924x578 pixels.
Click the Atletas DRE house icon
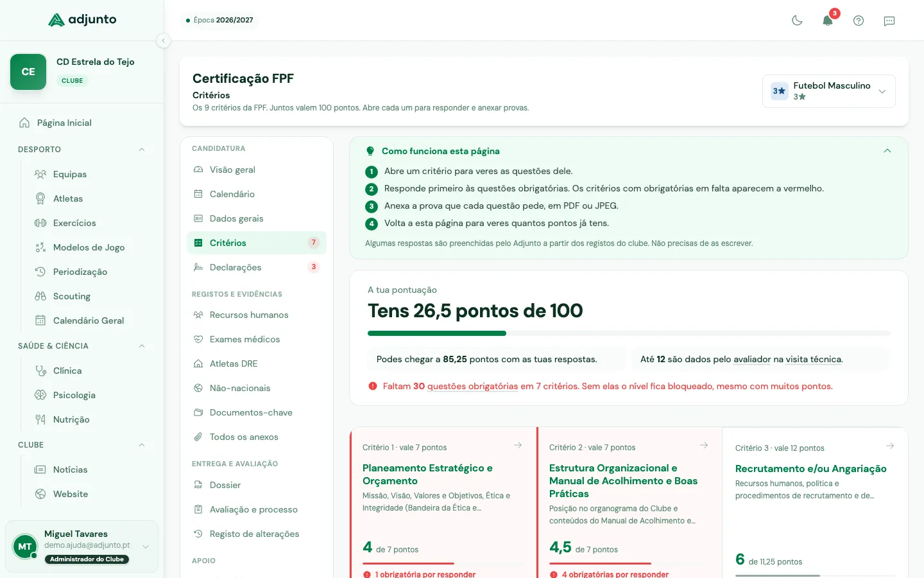(198, 363)
